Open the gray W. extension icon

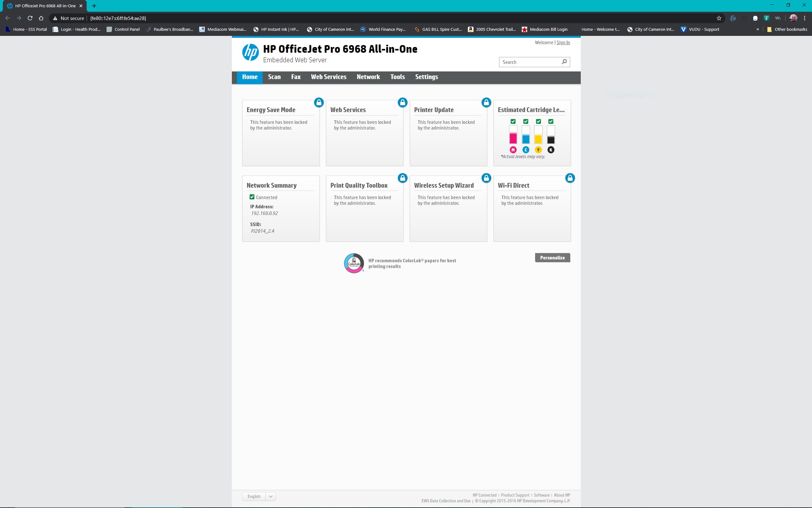click(778, 18)
